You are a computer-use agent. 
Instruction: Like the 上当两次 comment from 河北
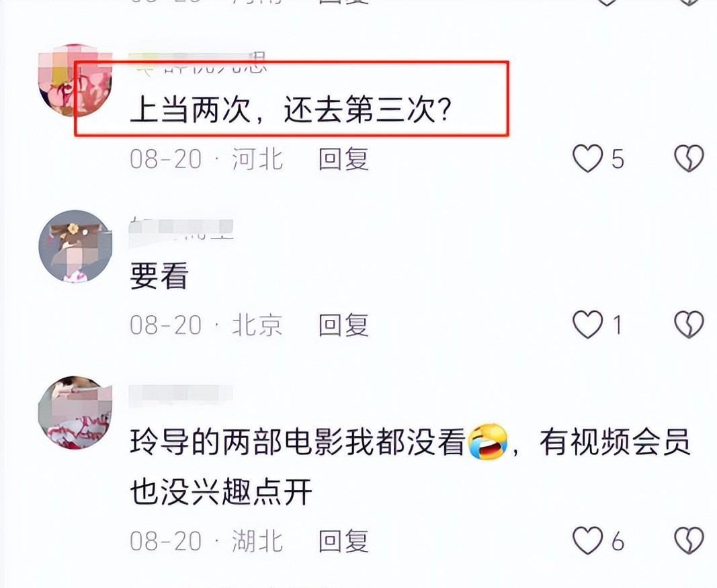coord(587,159)
